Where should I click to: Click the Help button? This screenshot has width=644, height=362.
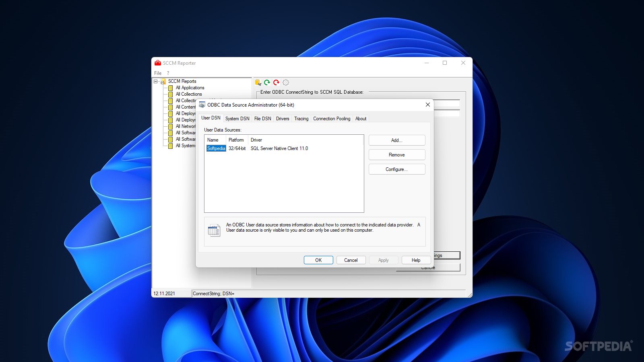point(416,260)
